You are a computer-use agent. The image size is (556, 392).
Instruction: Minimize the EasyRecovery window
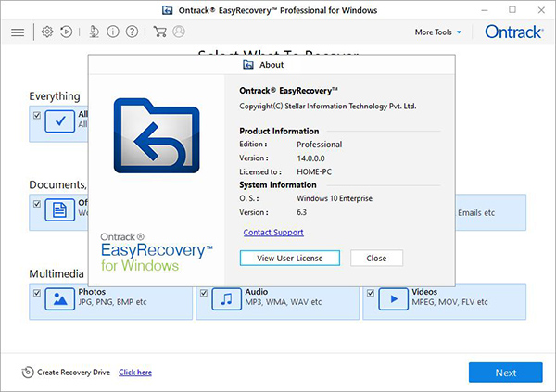485,10
